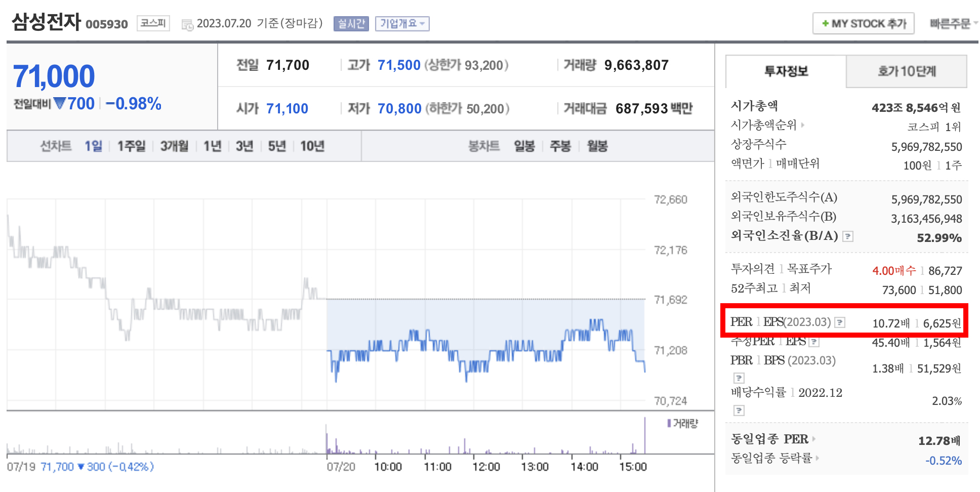
Task: Click the stock code 005930
Action: coord(107,24)
